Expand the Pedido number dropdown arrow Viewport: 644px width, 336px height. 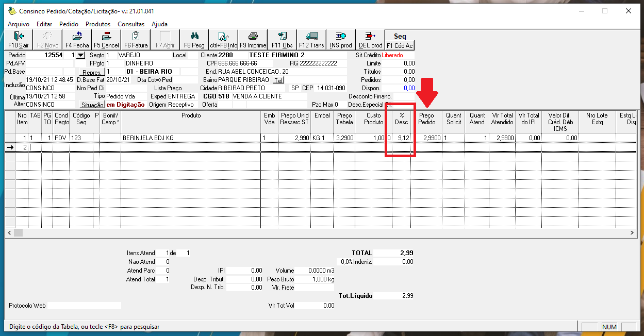(80, 55)
